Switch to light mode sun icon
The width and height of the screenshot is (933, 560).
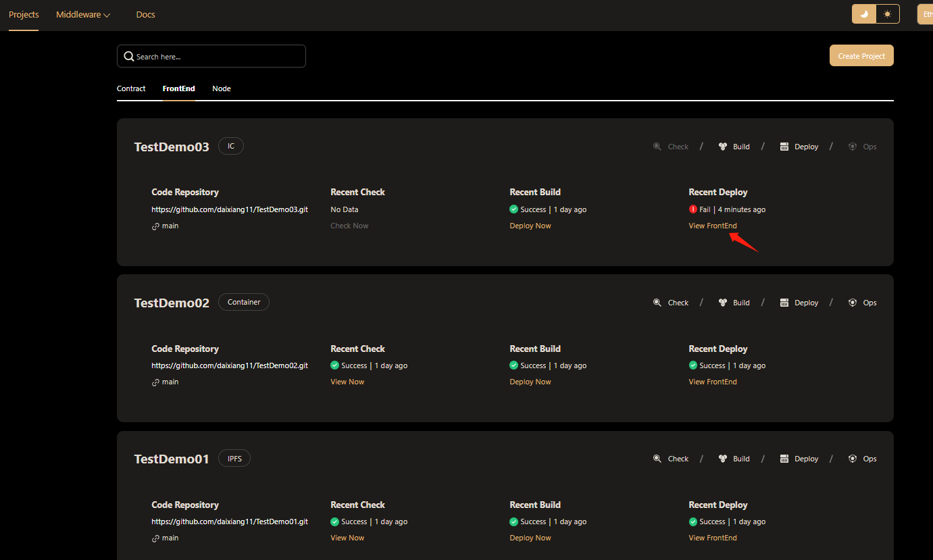tap(888, 14)
